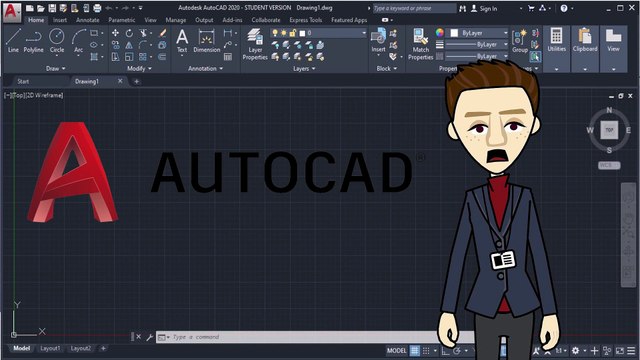Screen dimensions: 640x360
Task: Click the Save icon in quick access toolbar
Action: pos(52,8)
